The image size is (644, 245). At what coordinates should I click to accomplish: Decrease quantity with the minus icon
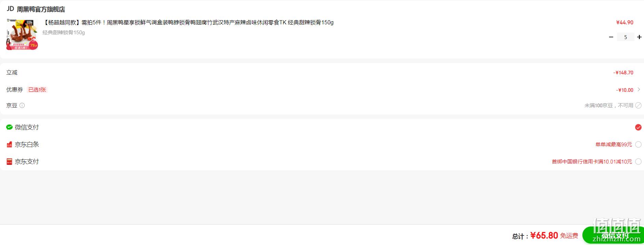611,37
